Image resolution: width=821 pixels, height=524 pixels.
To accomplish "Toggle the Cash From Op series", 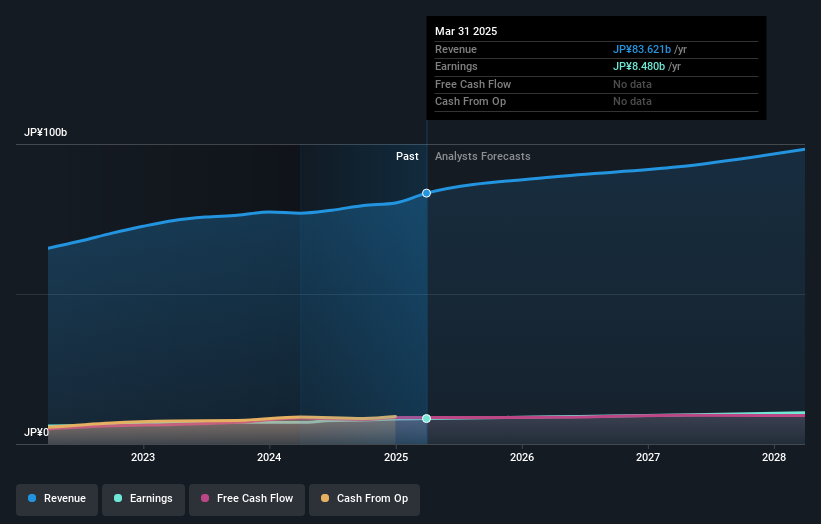I will (364, 499).
